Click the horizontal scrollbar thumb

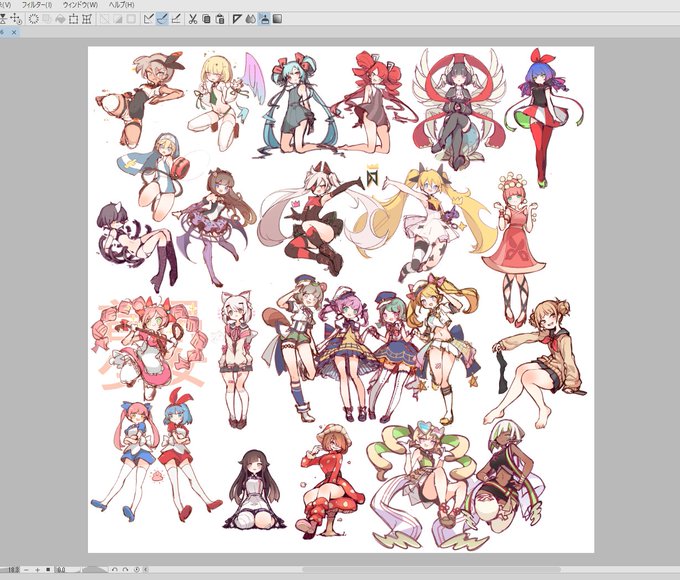(432, 570)
